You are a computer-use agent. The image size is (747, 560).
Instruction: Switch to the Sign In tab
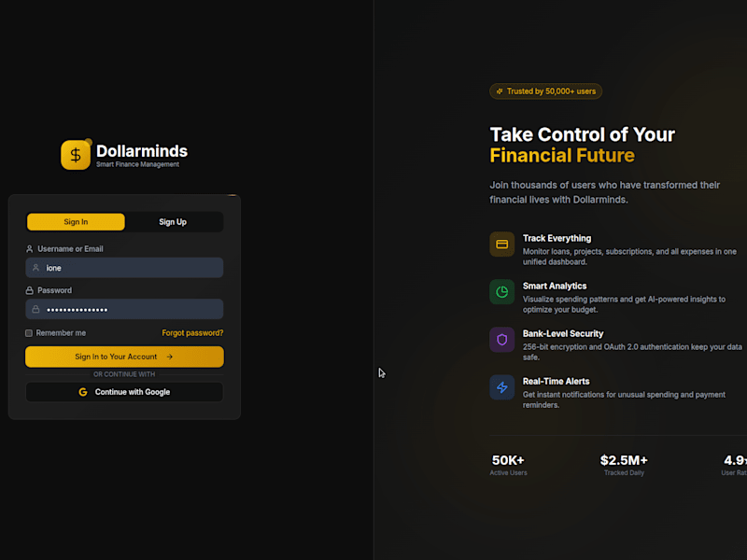point(76,222)
